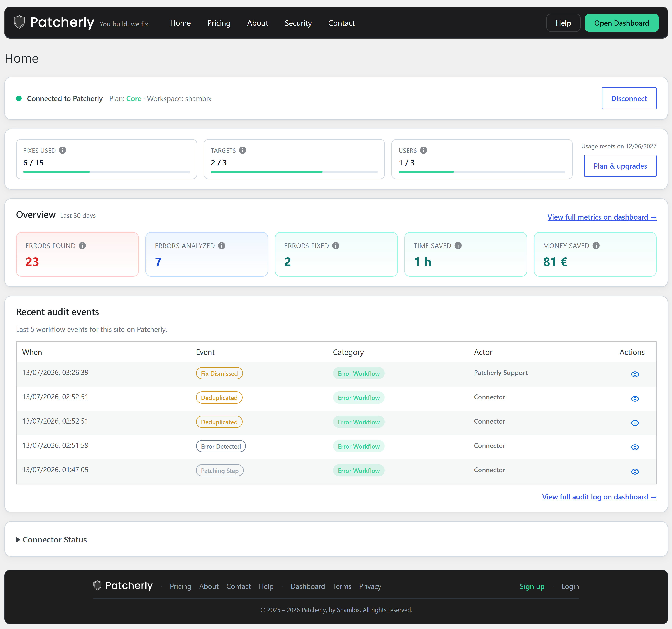Click info icon next to Fixes Used

63,150
